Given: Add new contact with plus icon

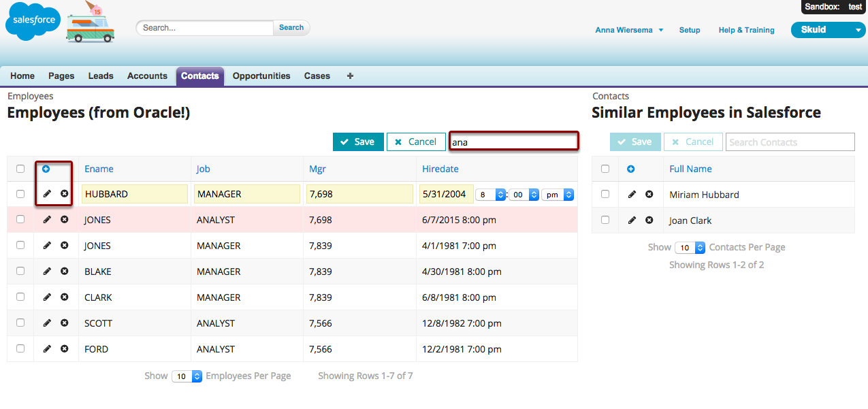Looking at the screenshot, I should pyautogui.click(x=631, y=169).
